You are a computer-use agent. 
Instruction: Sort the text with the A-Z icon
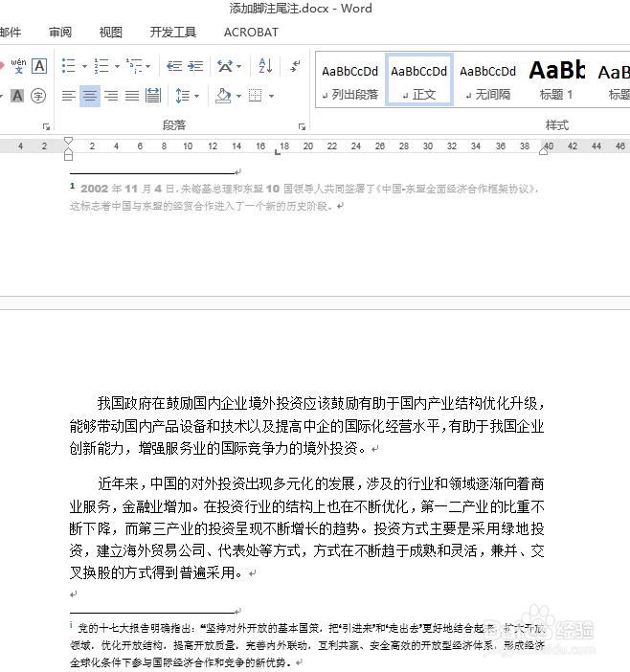[x=265, y=66]
